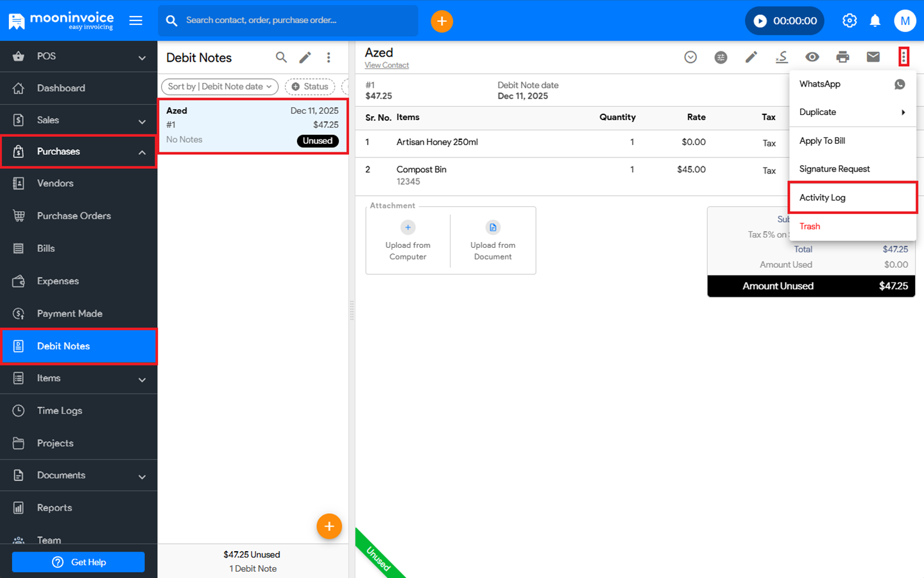Open Sort by Debit Note date dropdown
Image resolution: width=924 pixels, height=578 pixels.
coord(219,87)
